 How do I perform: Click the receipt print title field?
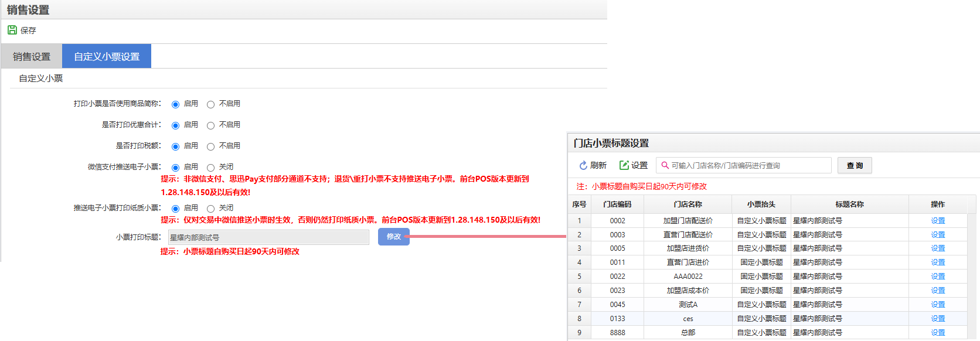pos(268,237)
